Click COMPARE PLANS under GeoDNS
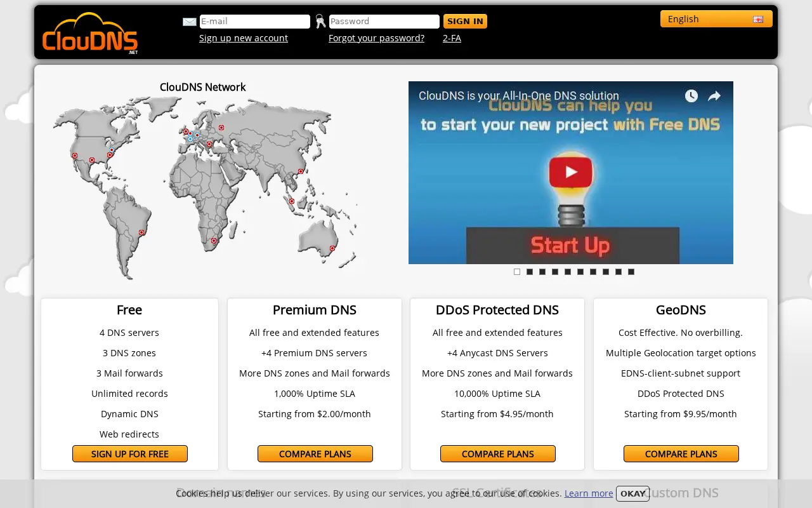Screen dimensions: 812x508 coord(681,454)
